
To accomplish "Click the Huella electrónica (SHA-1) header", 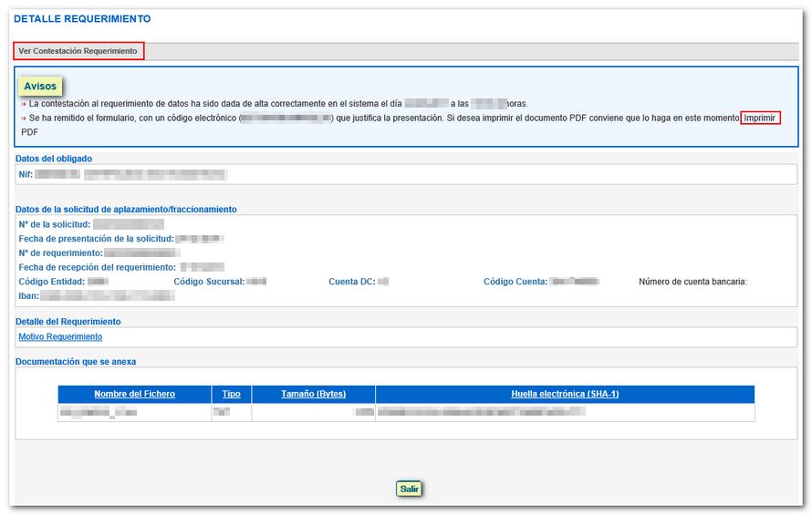I will click(x=565, y=395).
